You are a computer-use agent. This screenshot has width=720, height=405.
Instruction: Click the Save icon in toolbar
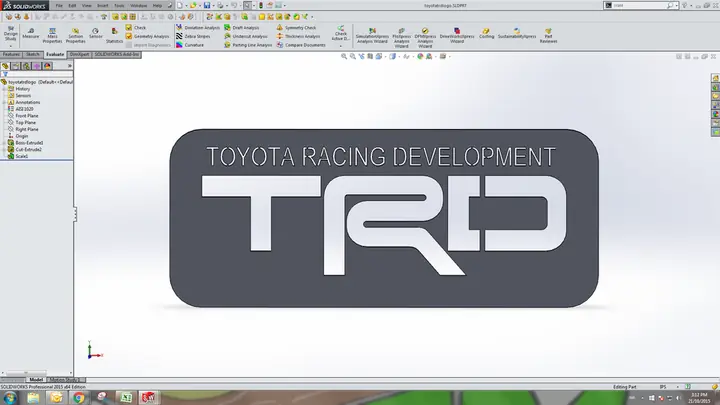207,6
